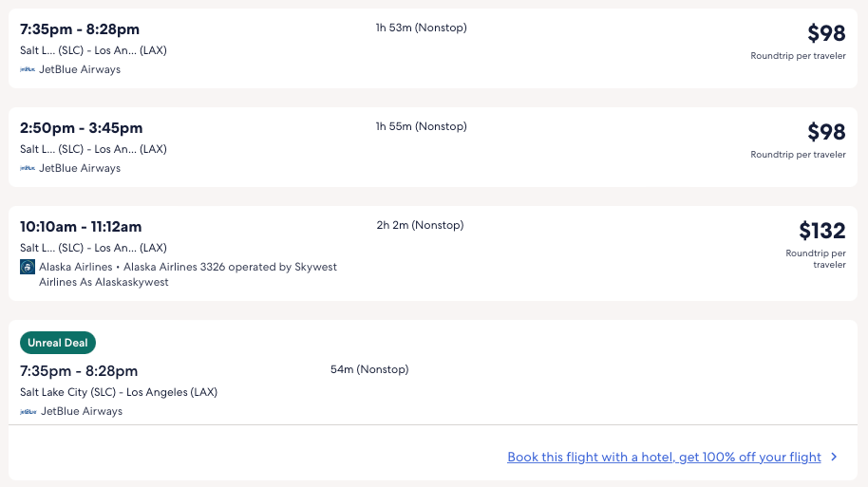Click the chevron arrow beside the hotel offer
This screenshot has width=868, height=487.
coord(834,457)
